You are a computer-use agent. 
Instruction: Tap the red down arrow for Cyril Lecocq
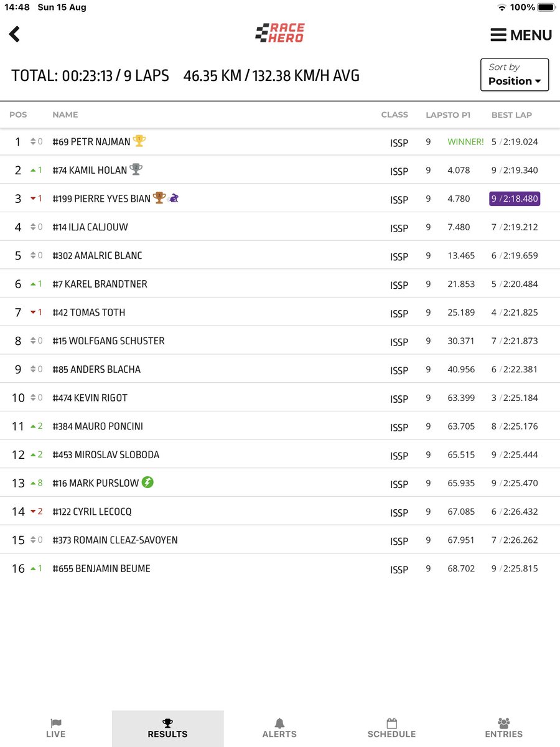(33, 512)
